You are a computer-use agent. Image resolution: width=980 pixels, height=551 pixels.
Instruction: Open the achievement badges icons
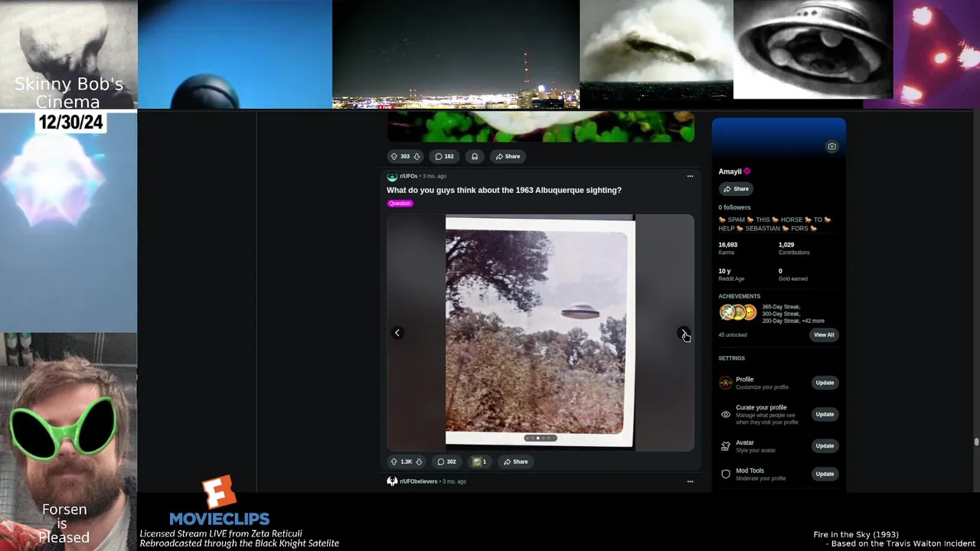click(x=738, y=312)
